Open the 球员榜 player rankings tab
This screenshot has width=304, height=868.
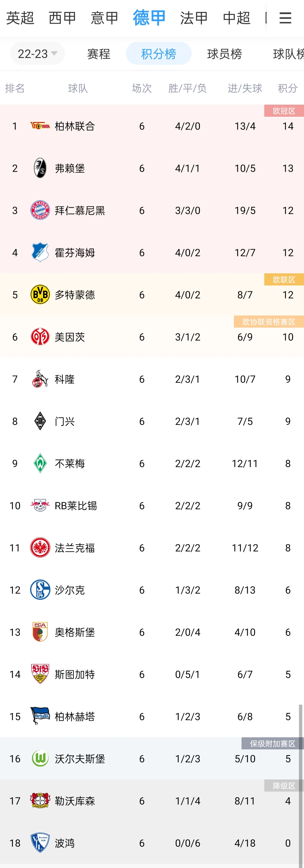tap(225, 54)
